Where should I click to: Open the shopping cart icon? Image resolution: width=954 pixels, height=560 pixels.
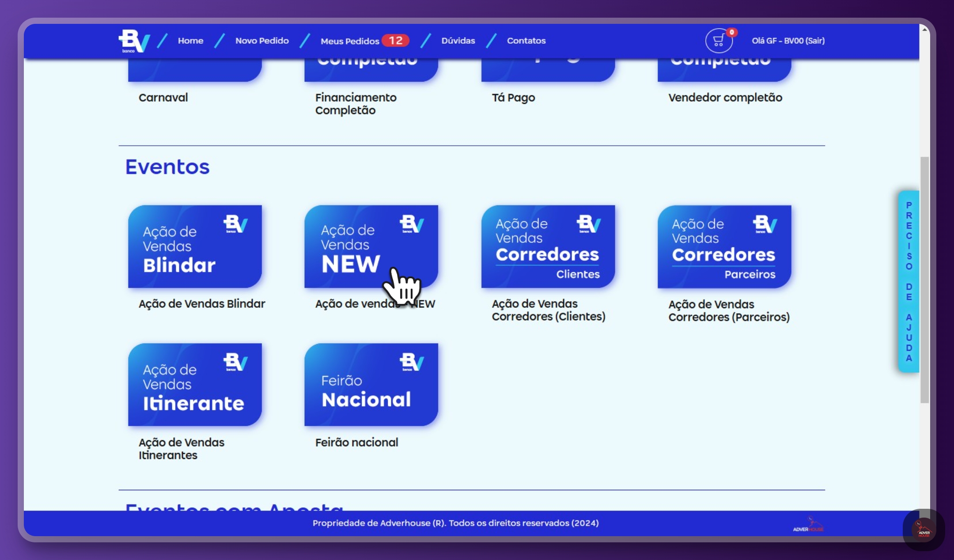tap(718, 41)
